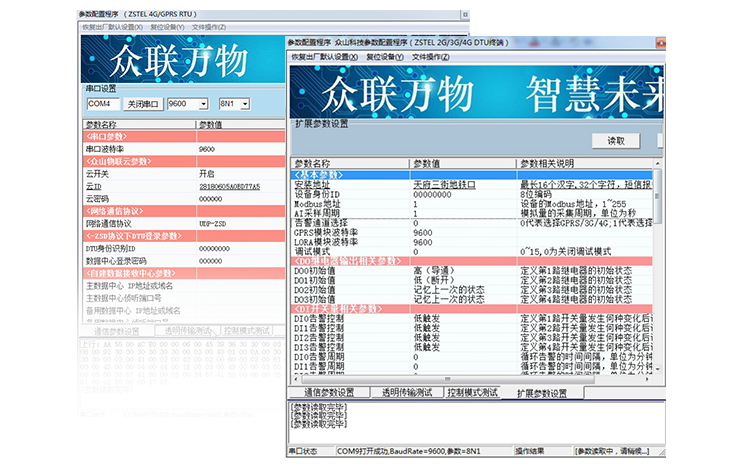Switch to 透明传输测试 tab in front window
Screen dimensions: 750x467
[407, 392]
